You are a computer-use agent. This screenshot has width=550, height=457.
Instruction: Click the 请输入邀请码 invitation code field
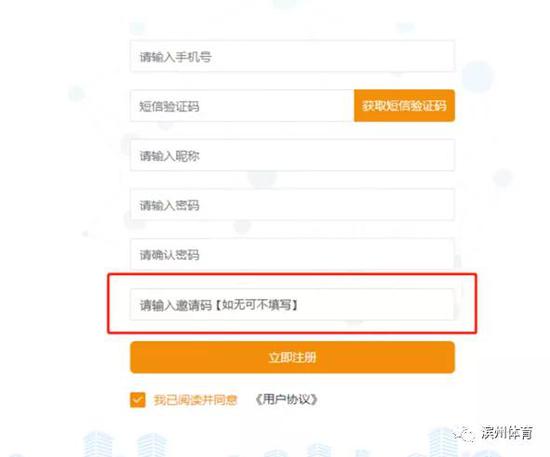(x=292, y=304)
